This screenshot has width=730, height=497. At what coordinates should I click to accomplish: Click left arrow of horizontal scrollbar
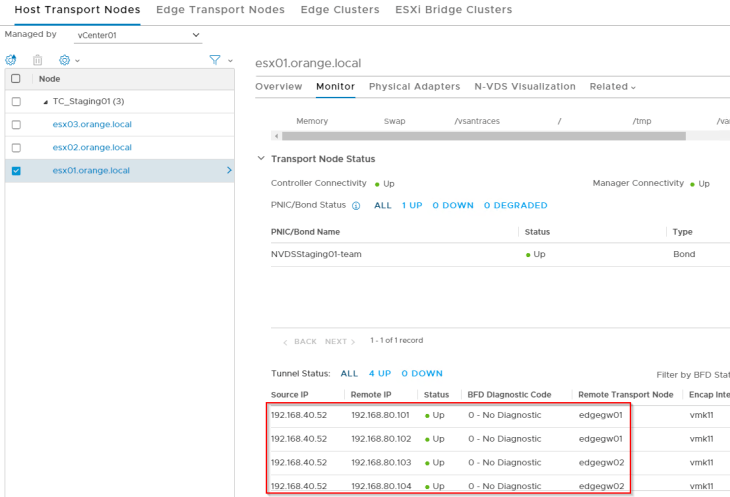tap(277, 136)
